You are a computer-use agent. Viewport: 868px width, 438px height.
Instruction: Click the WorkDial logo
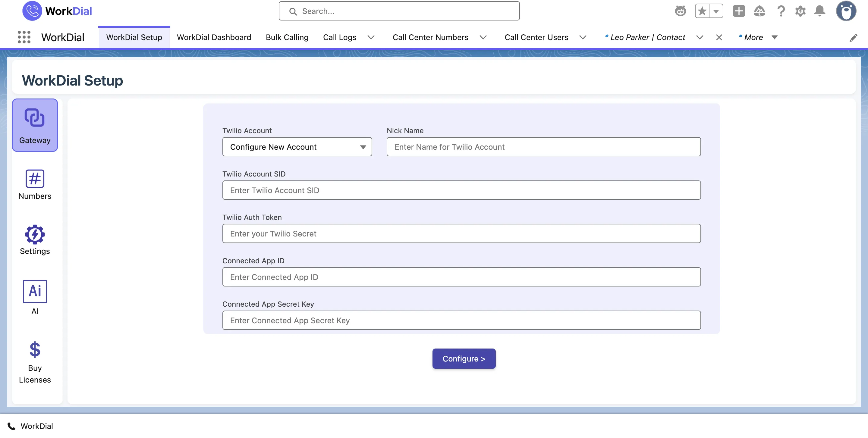pos(57,11)
